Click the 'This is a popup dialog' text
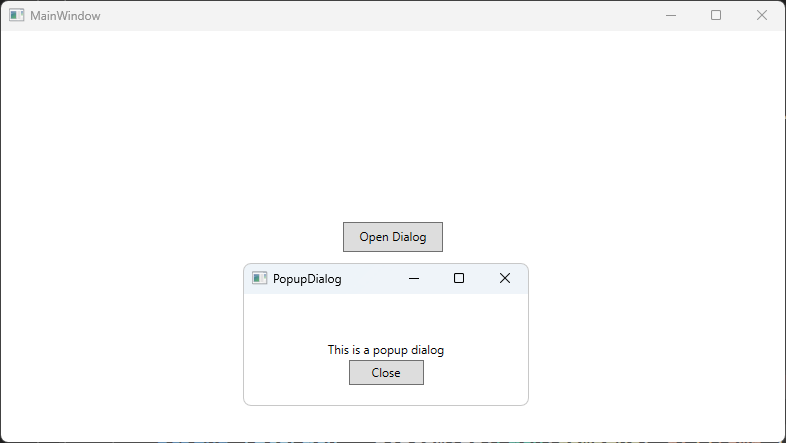Image resolution: width=786 pixels, height=443 pixels. (386, 350)
